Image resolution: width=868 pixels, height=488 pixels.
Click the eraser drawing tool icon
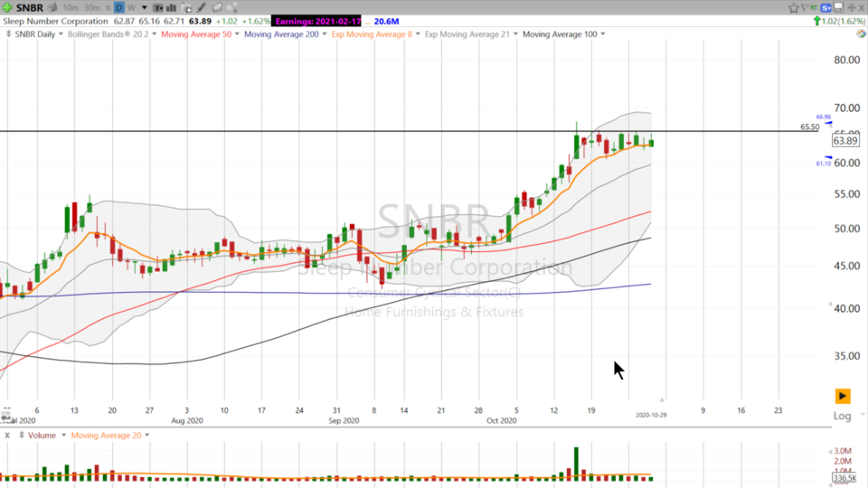(216, 8)
